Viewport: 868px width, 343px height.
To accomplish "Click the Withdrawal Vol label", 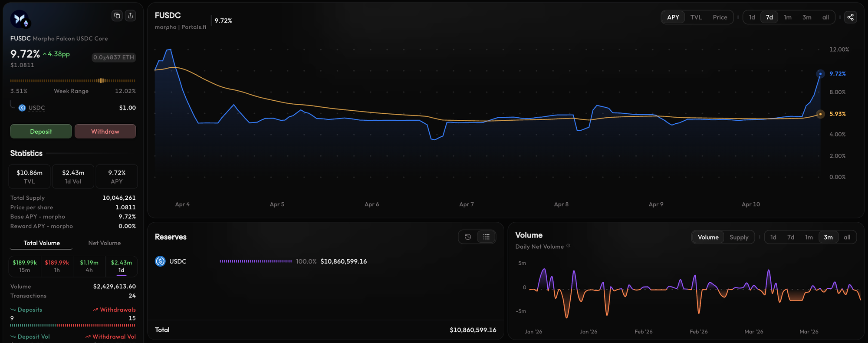I will 111,336.
